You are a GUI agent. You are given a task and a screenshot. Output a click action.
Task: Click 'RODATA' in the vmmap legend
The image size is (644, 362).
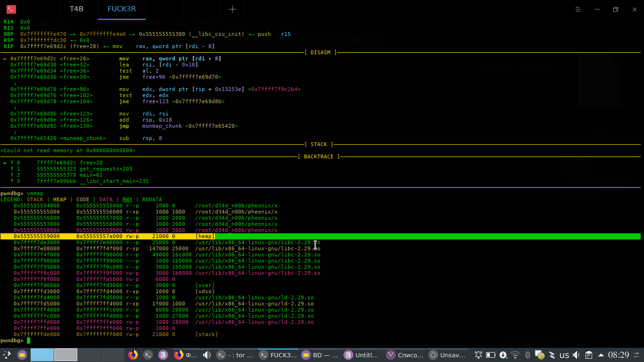coord(152,199)
